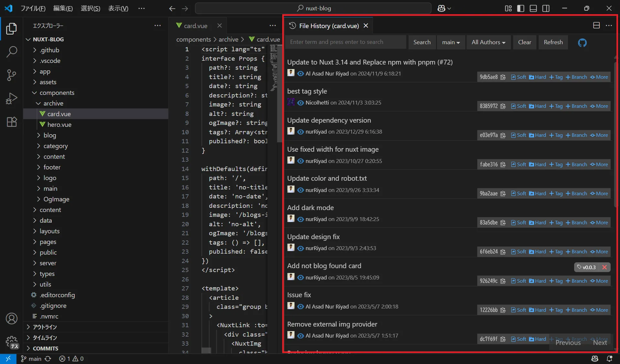Expand the pages folder
Viewport: 620px width, 364px height.
48,242
